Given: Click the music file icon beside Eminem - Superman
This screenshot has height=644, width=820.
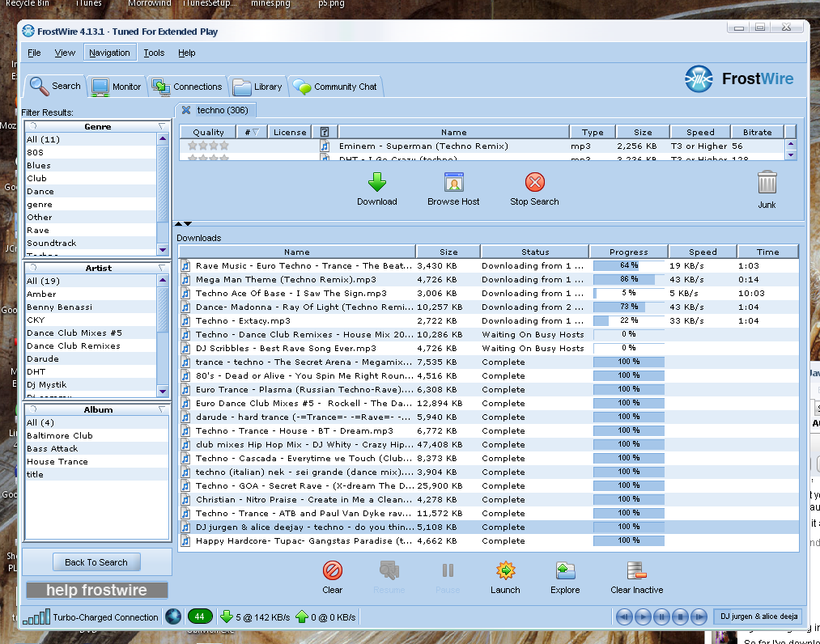Looking at the screenshot, I should [x=325, y=146].
